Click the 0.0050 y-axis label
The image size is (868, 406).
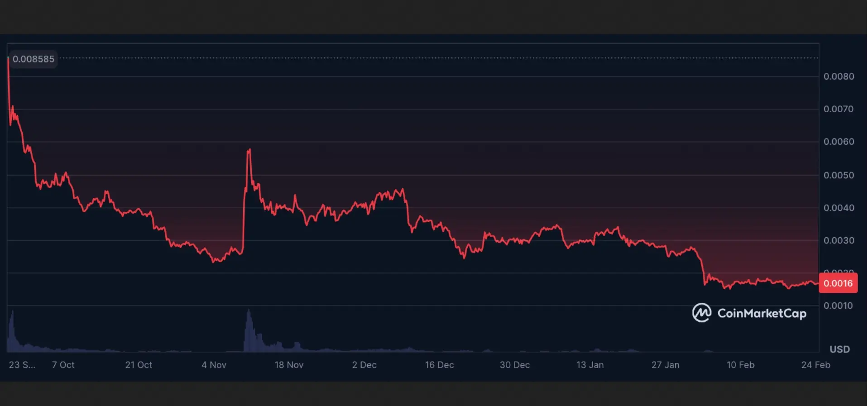pos(839,175)
